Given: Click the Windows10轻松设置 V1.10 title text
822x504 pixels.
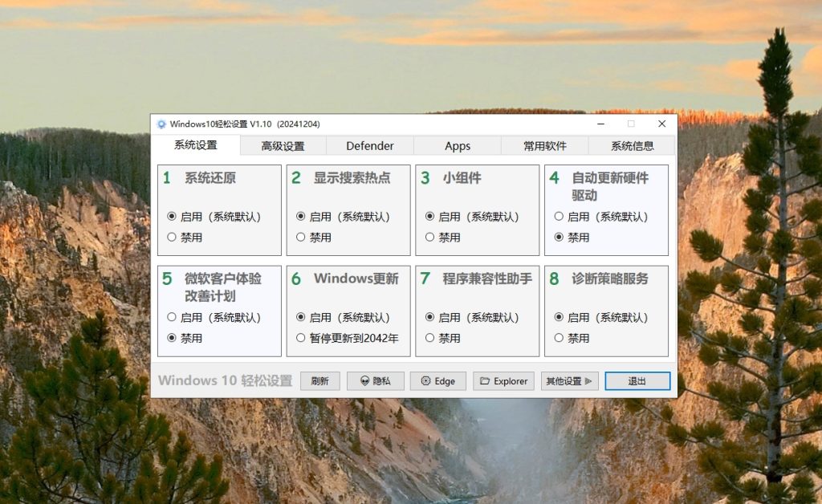Looking at the screenshot, I should coord(245,124).
